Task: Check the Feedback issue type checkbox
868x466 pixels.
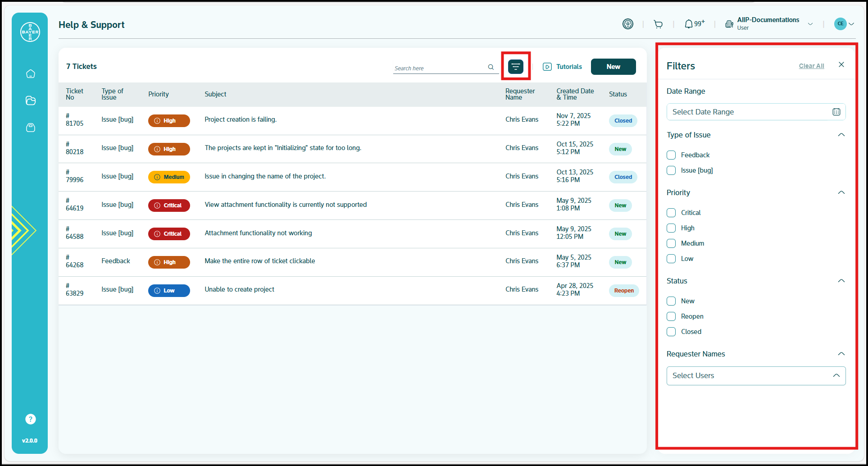Action: click(671, 155)
